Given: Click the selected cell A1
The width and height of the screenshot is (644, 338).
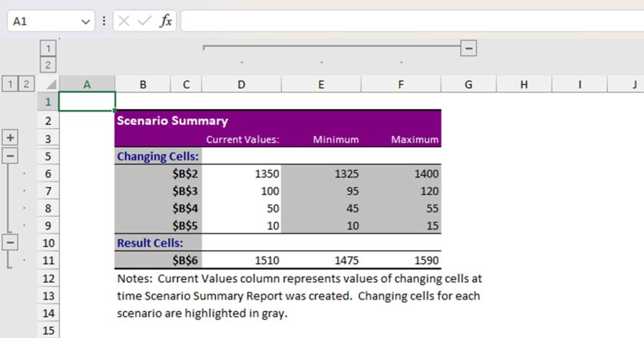Looking at the screenshot, I should (87, 101).
